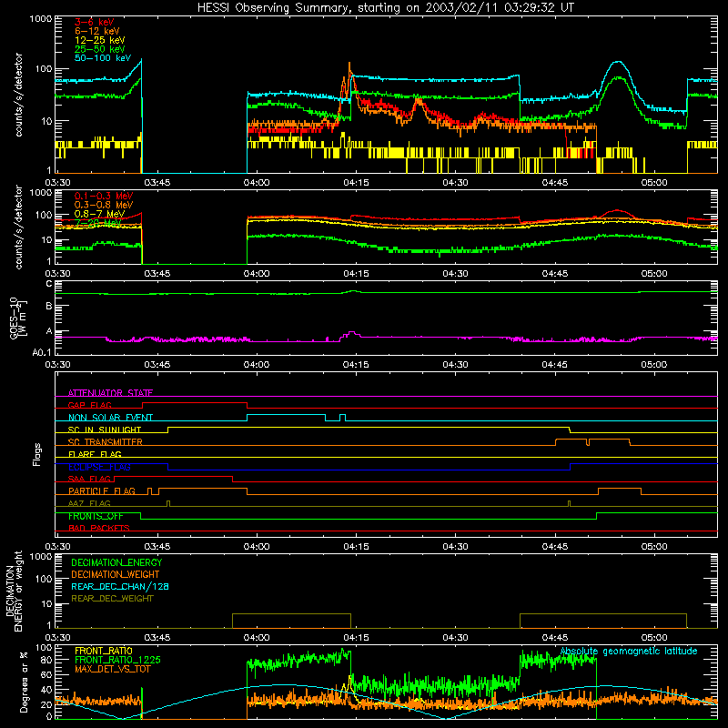Click the 7-20 MeV legend label
Viewport: 728px width, 728px height.
[98, 223]
